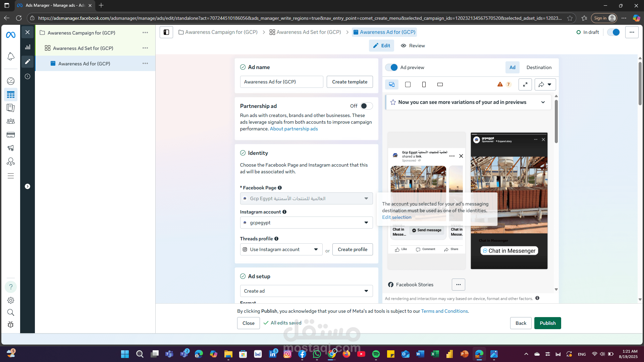Turn on Partnership ad toggle

click(366, 106)
